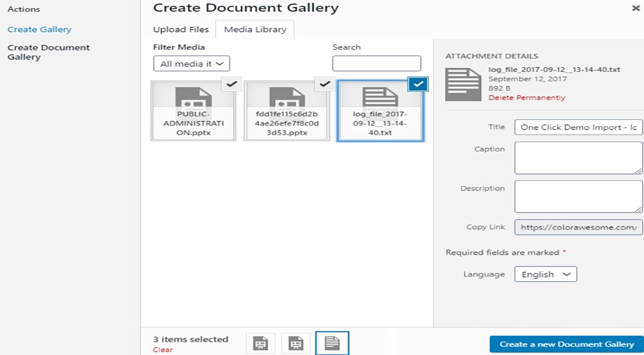Edit the Title field
The image size is (644, 355).
coord(578,127)
